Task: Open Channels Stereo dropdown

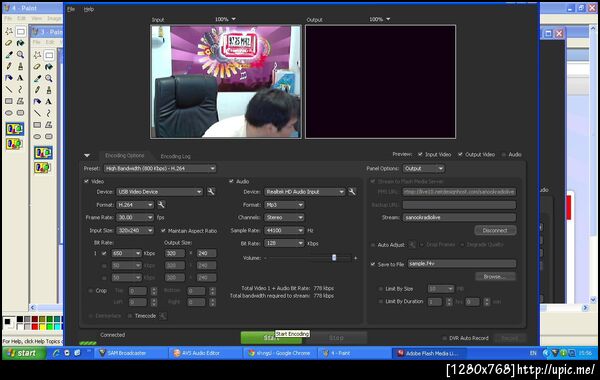Action: (284, 217)
